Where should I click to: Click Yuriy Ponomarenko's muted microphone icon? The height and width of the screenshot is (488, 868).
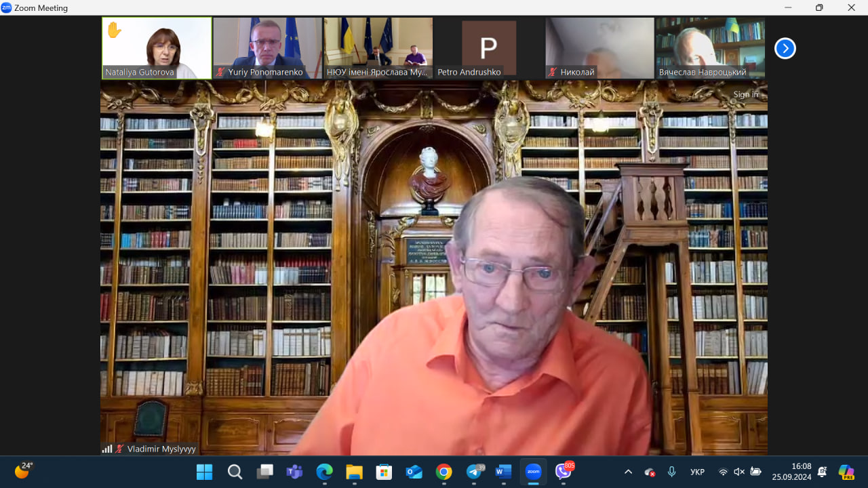coord(220,72)
